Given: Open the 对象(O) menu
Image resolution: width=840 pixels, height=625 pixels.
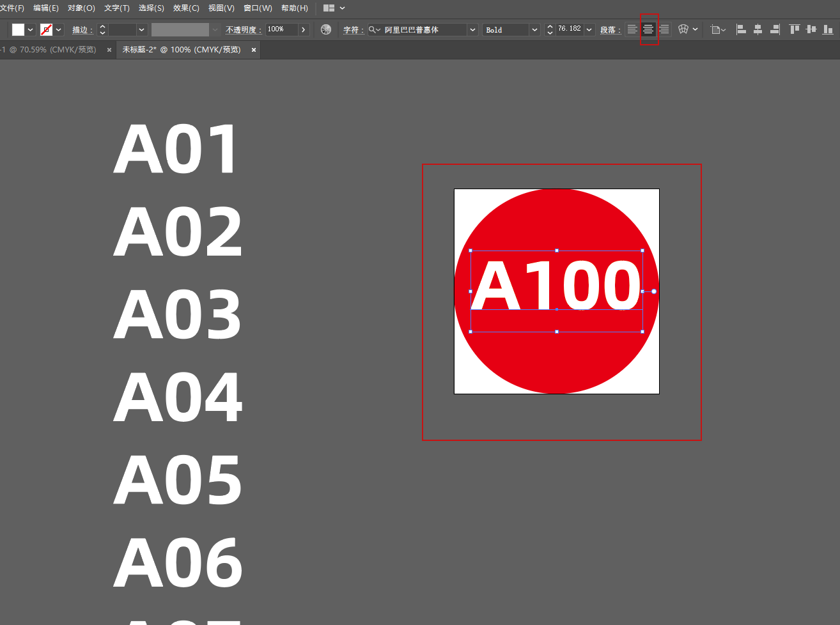Looking at the screenshot, I should [81, 8].
